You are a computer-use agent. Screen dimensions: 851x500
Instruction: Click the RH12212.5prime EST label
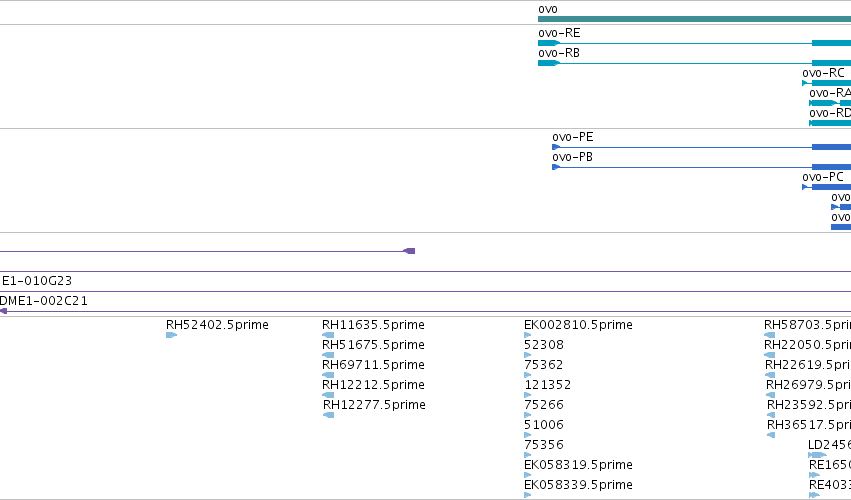[373, 385]
